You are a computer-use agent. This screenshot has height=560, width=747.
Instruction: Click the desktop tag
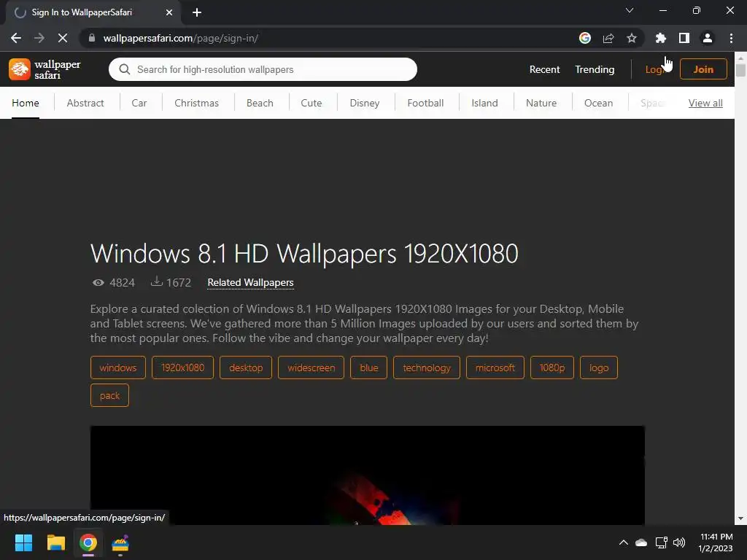[x=246, y=367]
